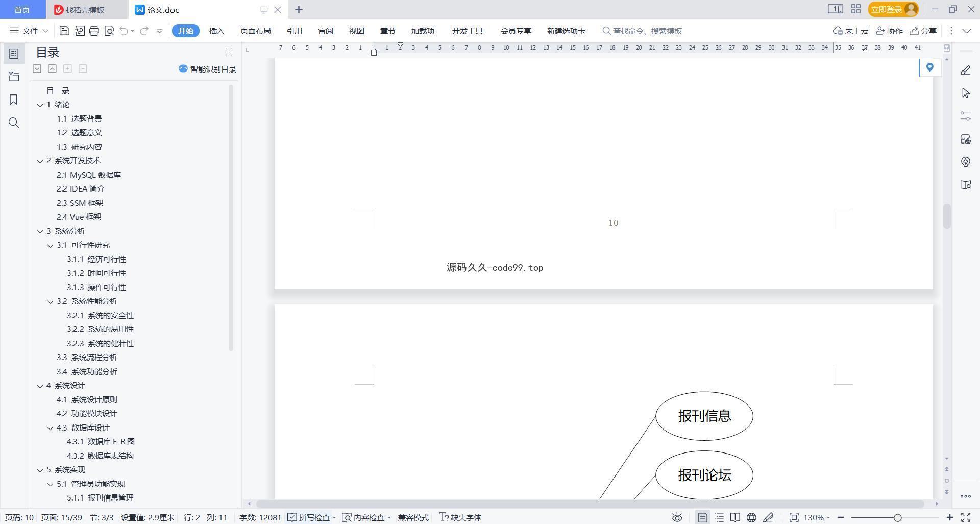Open Print Preview icon
Screen dimensions: 980x524
tap(109, 31)
